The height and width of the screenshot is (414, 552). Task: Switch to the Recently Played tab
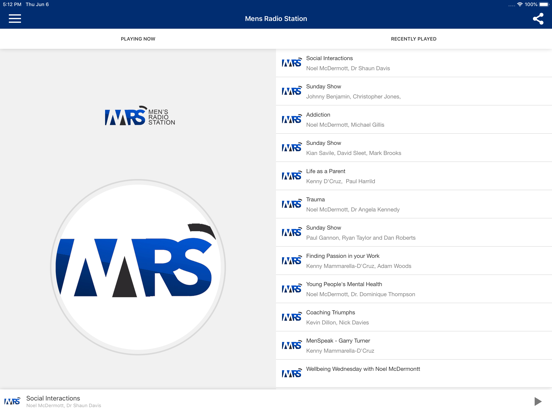(x=414, y=39)
